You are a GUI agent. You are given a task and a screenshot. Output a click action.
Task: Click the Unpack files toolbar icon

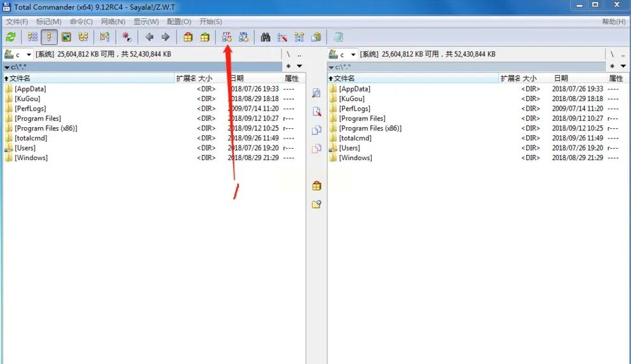pos(205,37)
